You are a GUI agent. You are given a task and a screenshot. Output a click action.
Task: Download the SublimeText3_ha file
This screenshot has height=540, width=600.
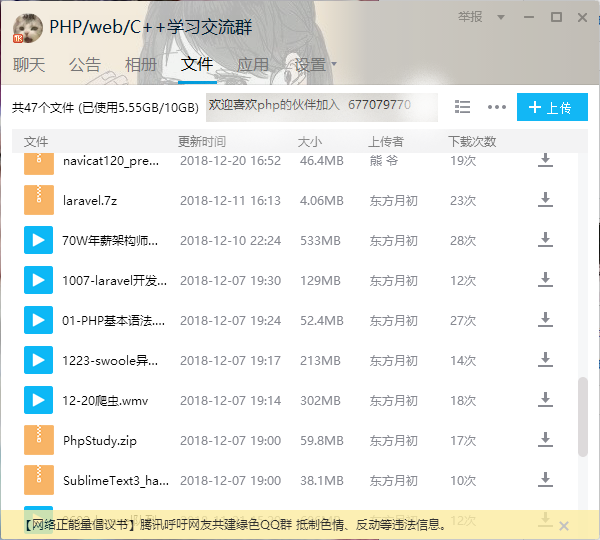(545, 480)
